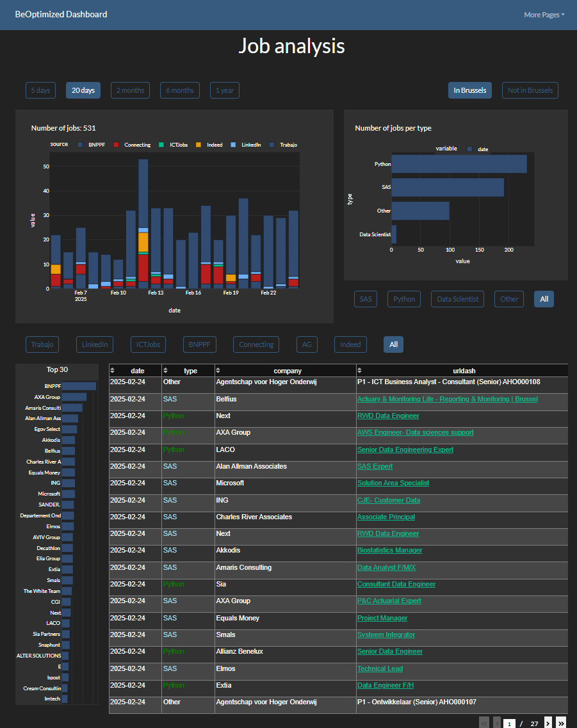Switch to the LinkedIn source filter
Image resolution: width=577 pixels, height=728 pixels.
coord(94,344)
